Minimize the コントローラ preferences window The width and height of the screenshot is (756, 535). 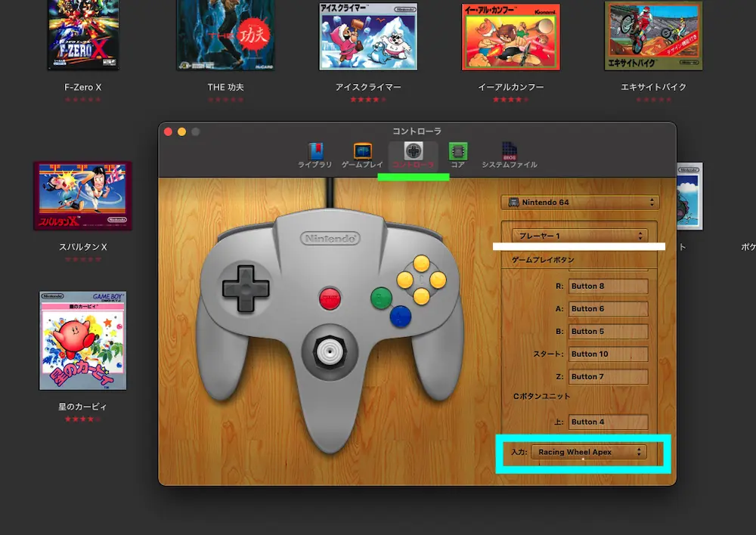pyautogui.click(x=181, y=131)
